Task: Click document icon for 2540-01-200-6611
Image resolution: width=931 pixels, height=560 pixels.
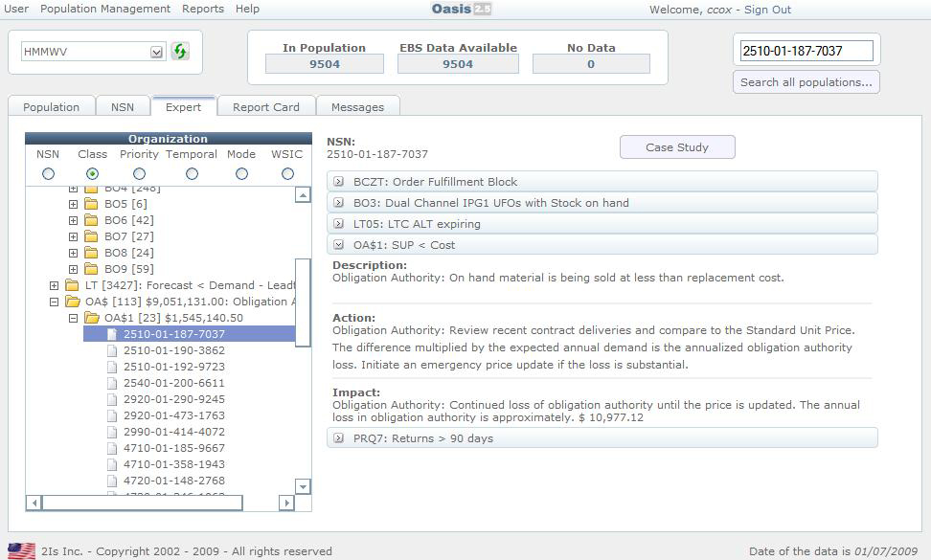Action: [112, 383]
